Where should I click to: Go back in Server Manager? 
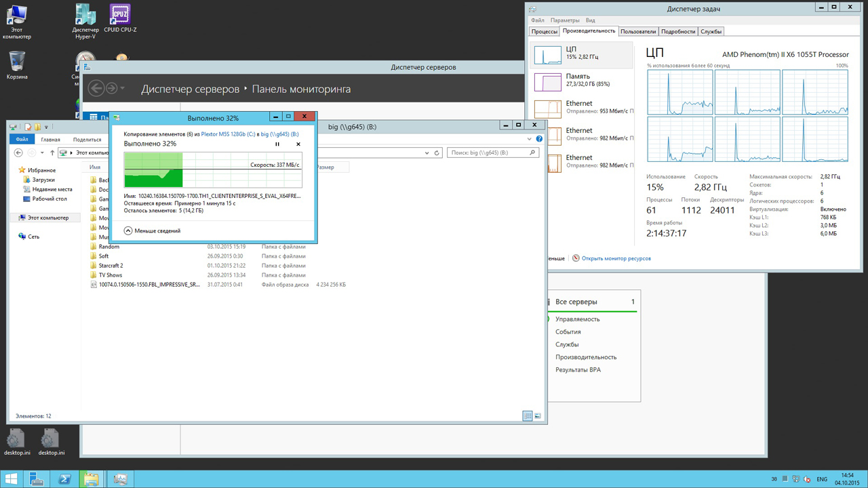96,88
